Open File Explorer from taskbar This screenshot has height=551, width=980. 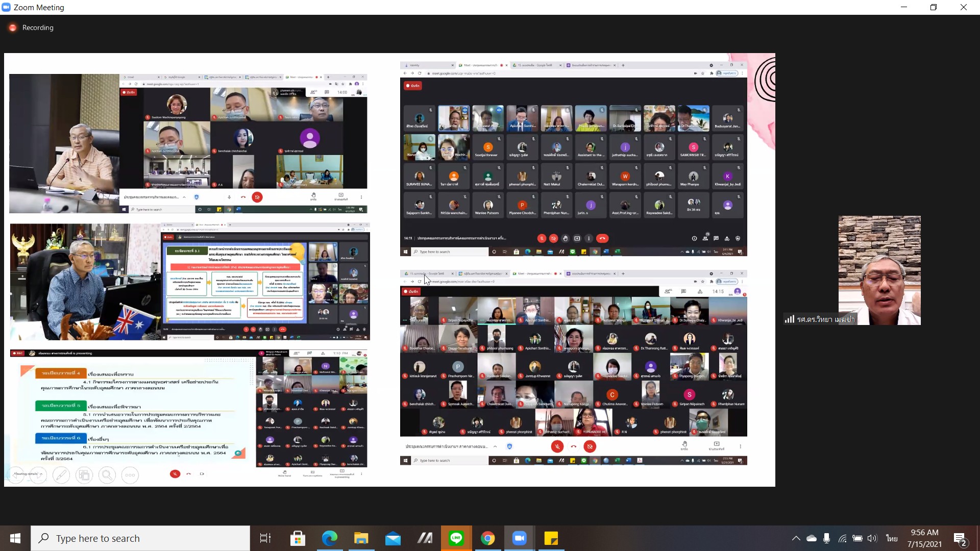[361, 538]
